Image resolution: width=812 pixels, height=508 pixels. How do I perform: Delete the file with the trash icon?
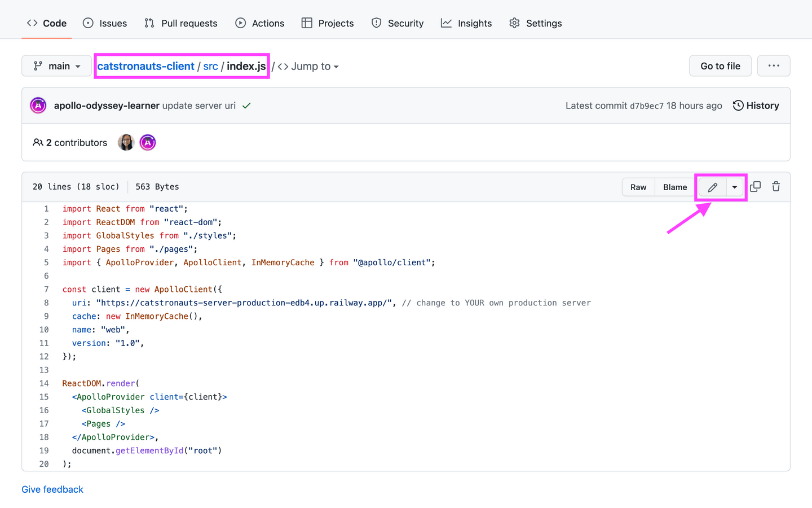tap(776, 187)
